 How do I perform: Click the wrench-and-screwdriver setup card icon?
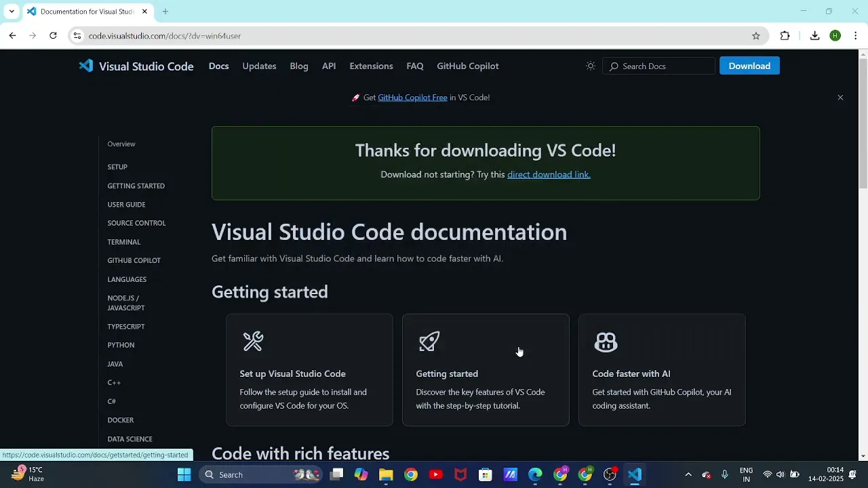tap(253, 342)
